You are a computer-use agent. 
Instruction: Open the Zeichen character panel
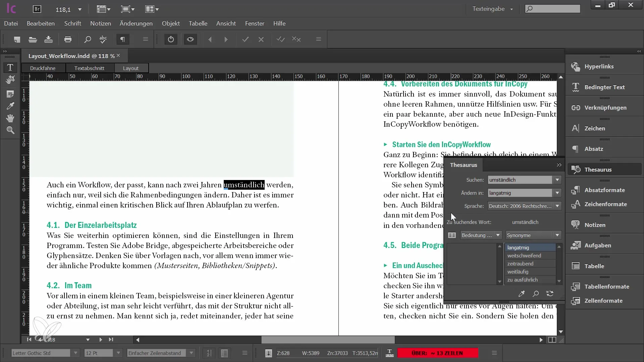pos(595,128)
